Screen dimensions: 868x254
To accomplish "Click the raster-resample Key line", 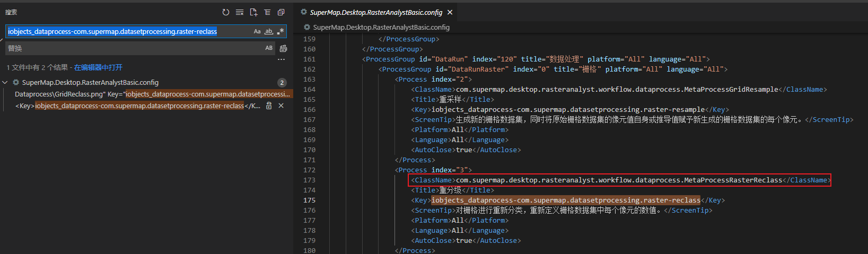I will tap(570, 109).
